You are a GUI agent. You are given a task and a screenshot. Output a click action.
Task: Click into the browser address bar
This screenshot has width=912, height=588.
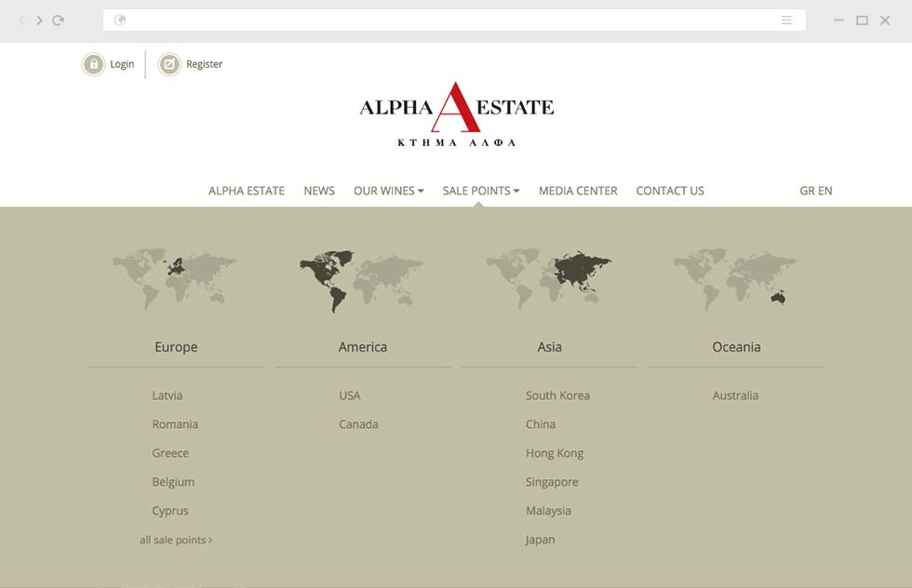pos(454,20)
